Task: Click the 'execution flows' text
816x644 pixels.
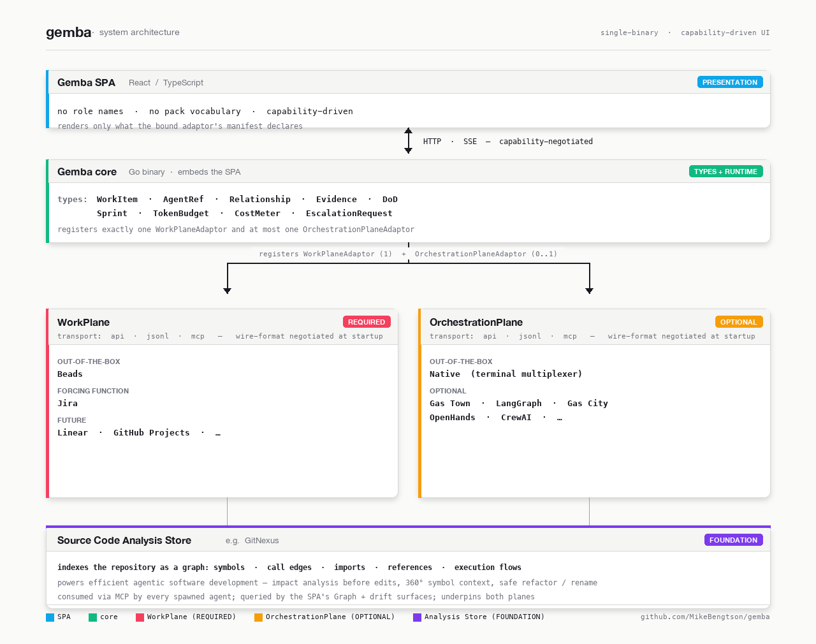Action: (x=488, y=567)
